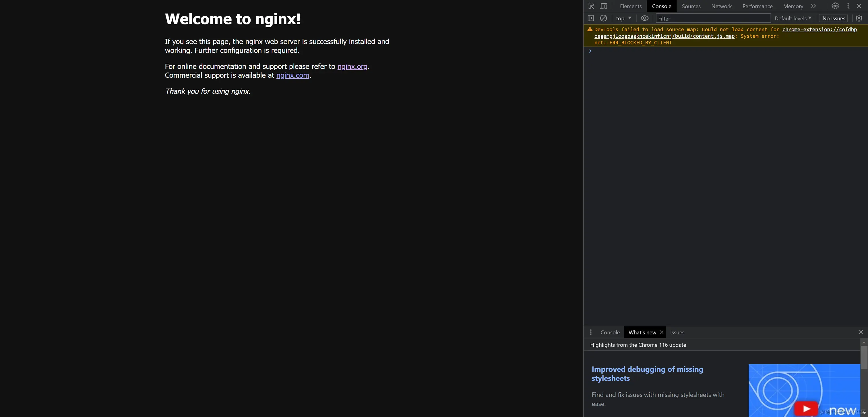This screenshot has height=417, width=868.
Task: Click 'Highlights from the Chrome 116 update' text
Action: pyautogui.click(x=638, y=345)
